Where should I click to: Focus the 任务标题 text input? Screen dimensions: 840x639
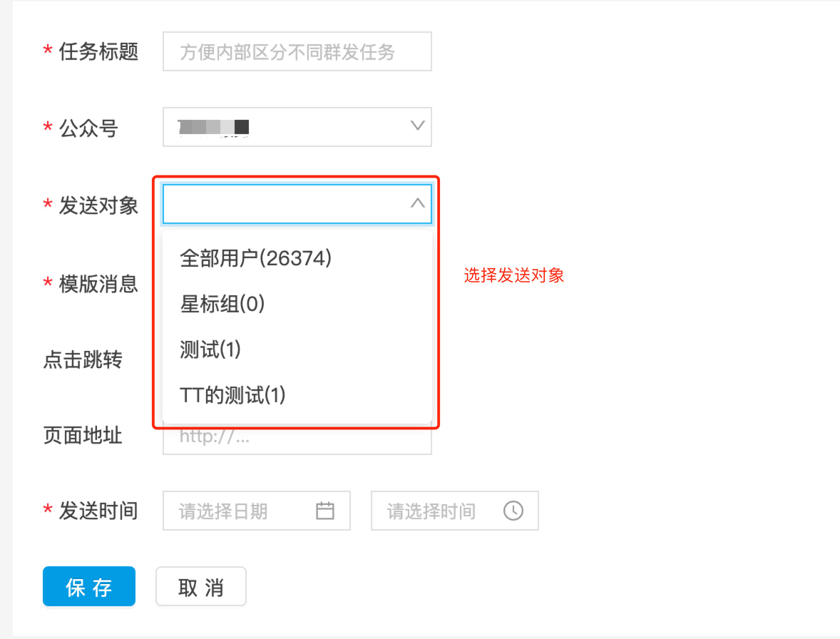point(297,51)
